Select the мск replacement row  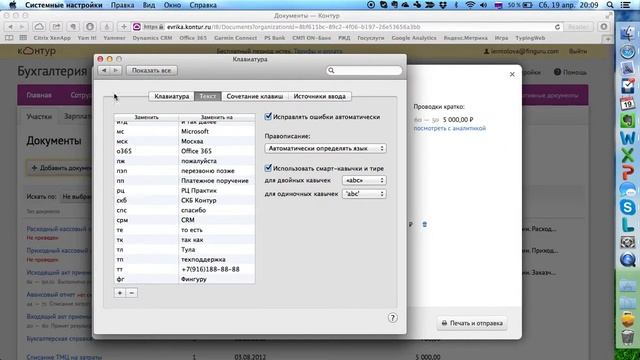coord(184,141)
